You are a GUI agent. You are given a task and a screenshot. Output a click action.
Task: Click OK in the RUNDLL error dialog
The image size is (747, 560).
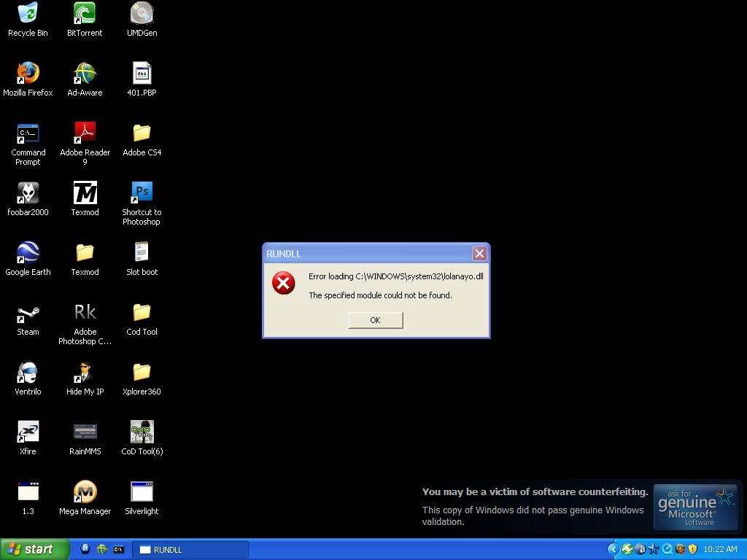point(375,320)
